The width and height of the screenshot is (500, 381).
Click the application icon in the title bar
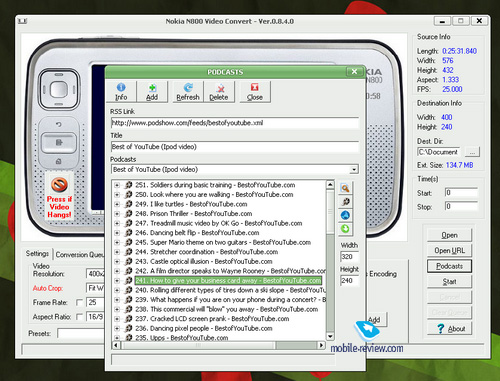click(x=22, y=21)
